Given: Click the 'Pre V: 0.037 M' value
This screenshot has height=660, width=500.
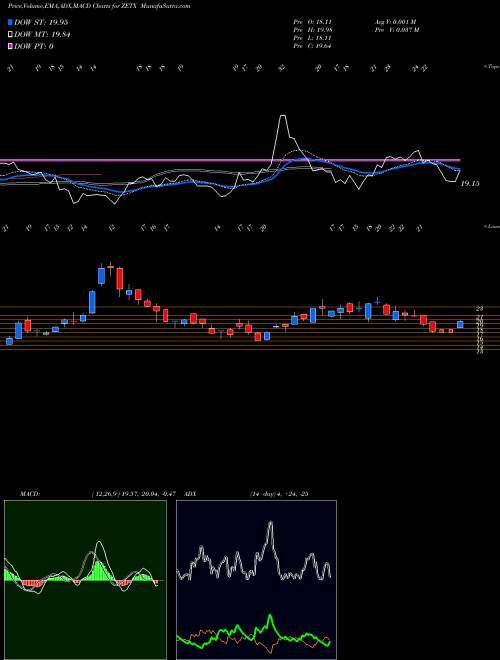Looking at the screenshot, I should pos(396,30).
